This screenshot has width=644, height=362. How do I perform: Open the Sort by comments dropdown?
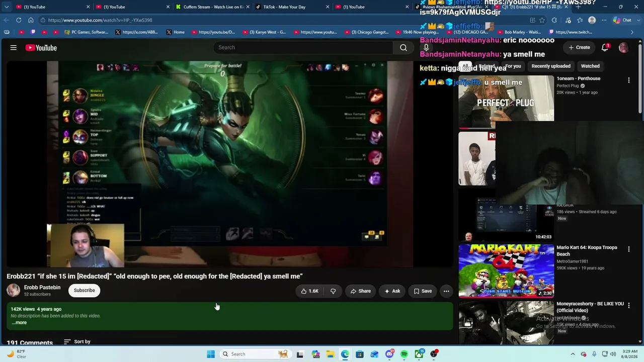(77, 342)
